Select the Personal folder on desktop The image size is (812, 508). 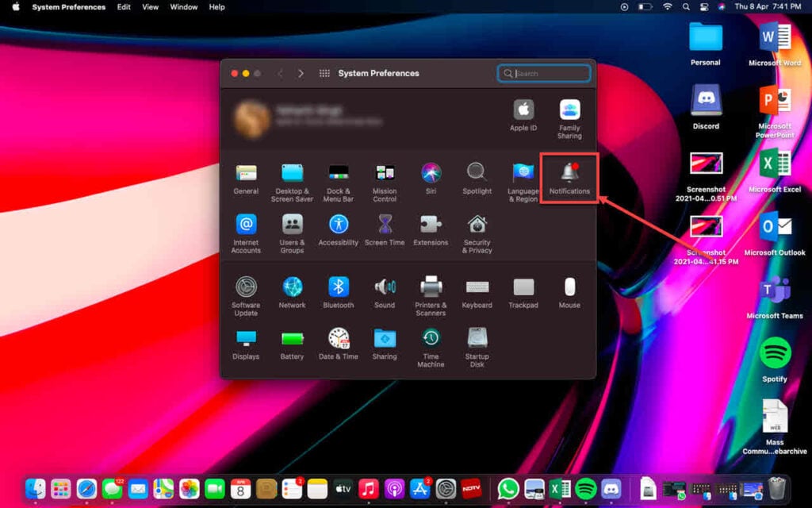coord(705,44)
